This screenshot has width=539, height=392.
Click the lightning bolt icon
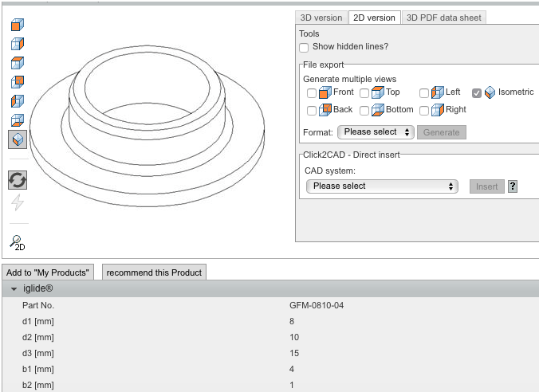coord(17,203)
